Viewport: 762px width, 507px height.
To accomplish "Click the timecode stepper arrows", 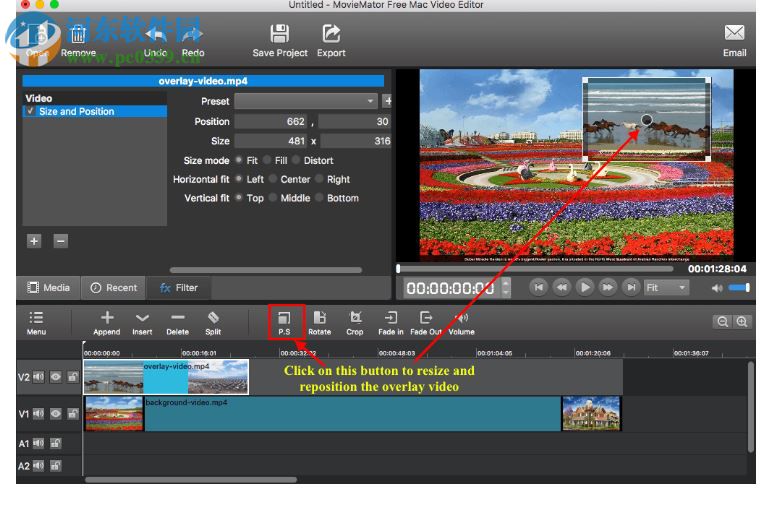I will tap(506, 287).
